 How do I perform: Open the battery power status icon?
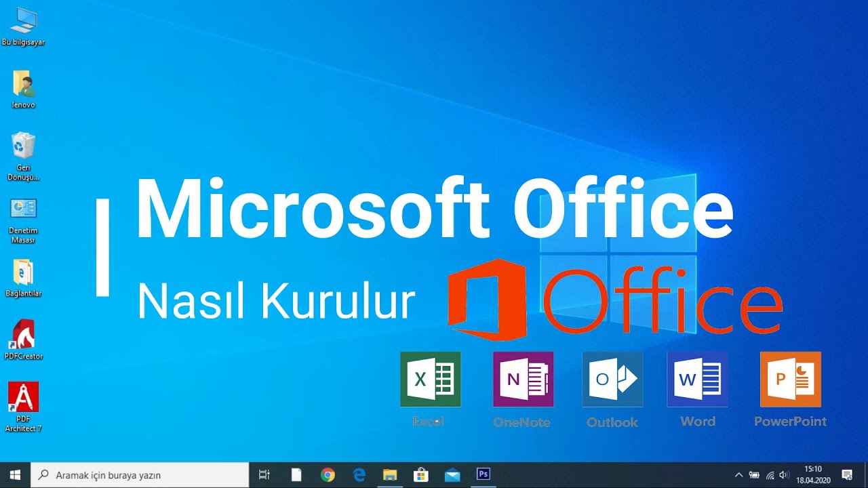pyautogui.click(x=754, y=475)
